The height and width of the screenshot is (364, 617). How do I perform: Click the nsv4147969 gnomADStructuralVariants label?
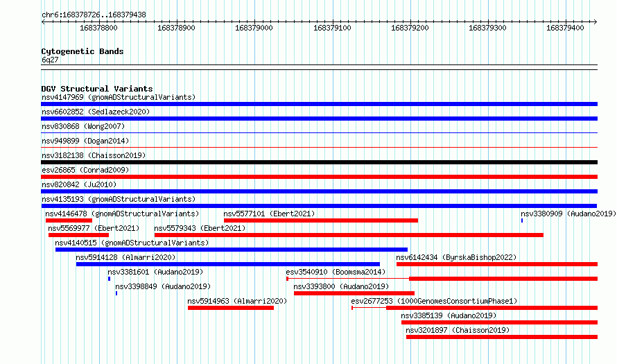coord(119,97)
